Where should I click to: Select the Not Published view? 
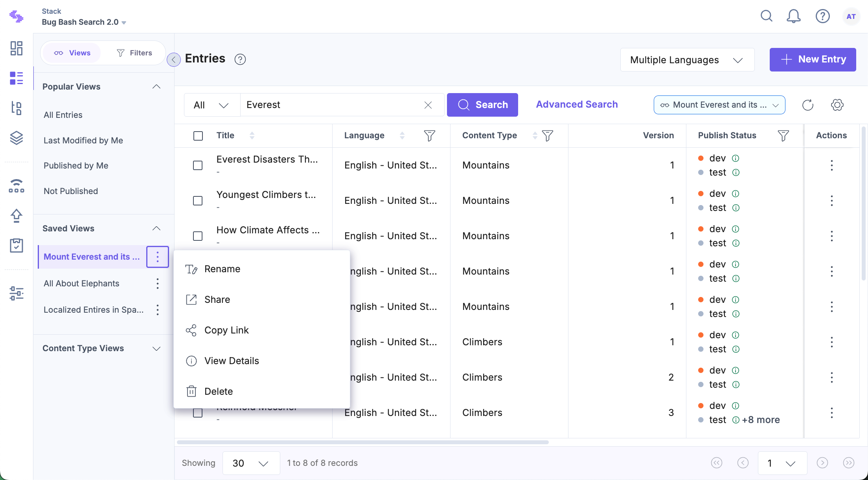(x=71, y=191)
